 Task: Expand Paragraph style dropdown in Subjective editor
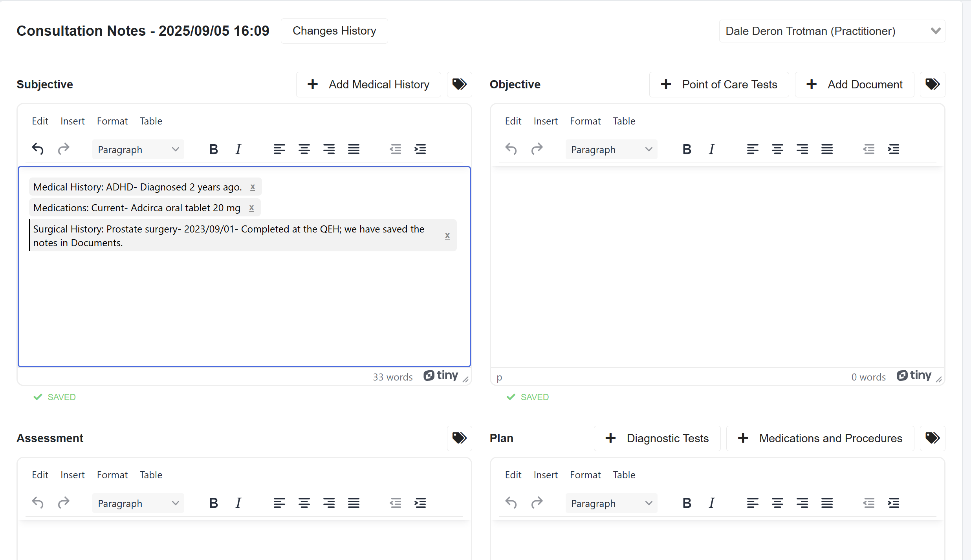138,150
